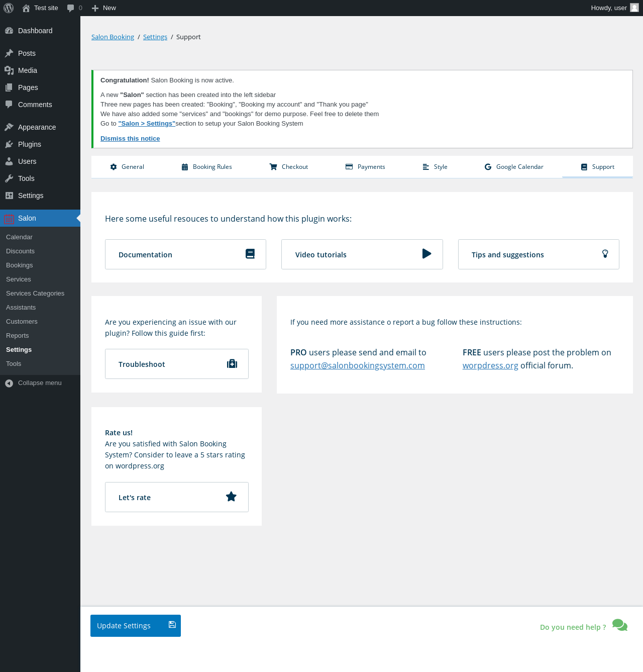Click the Troubleshoot medkit icon
Screen dimensions: 643x672
(x=232, y=363)
